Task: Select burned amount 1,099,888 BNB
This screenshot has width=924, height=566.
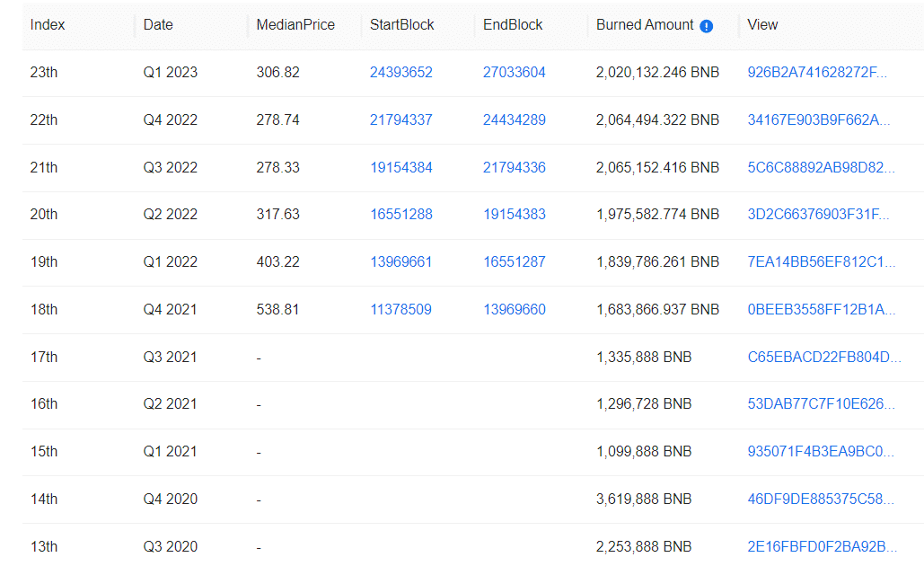Action: click(x=644, y=452)
